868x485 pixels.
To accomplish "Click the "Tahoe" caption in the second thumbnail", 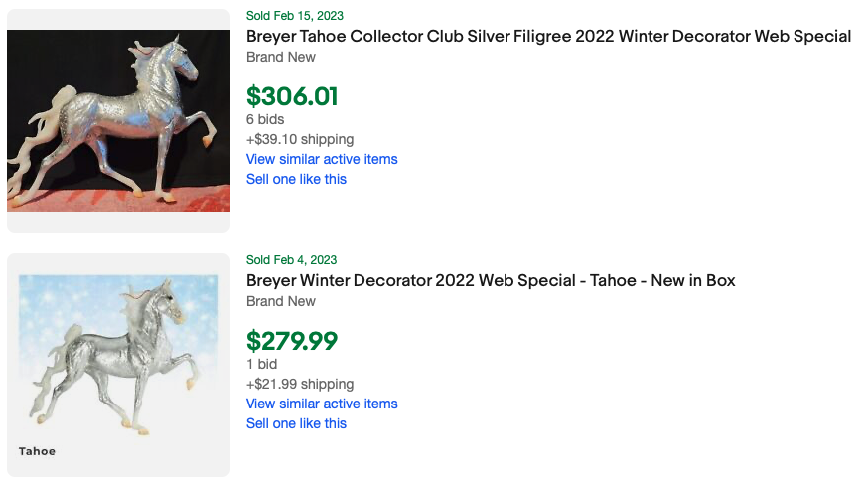I will [37, 451].
